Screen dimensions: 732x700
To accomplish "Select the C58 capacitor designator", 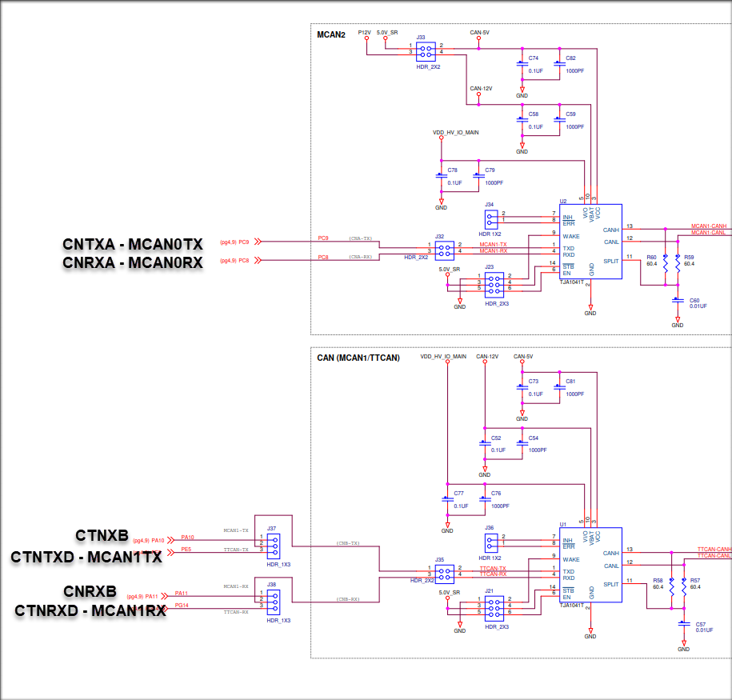I will click(x=533, y=114).
